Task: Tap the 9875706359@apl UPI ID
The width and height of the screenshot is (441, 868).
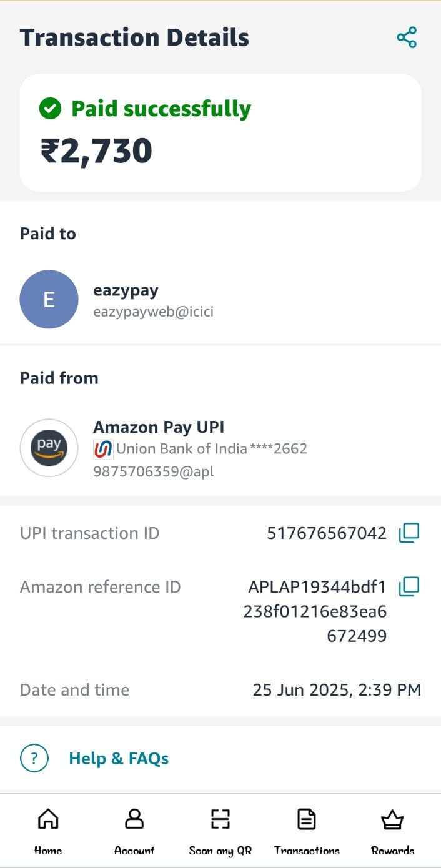Action: (153, 471)
